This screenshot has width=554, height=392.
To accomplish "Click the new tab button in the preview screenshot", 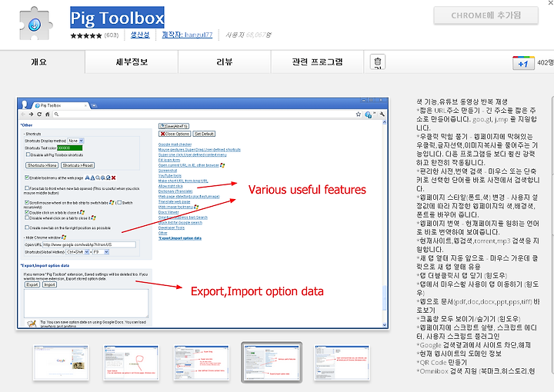I will pos(95,105).
